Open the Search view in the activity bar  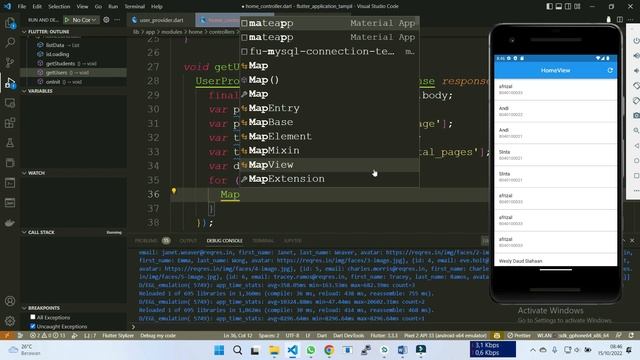point(10,42)
